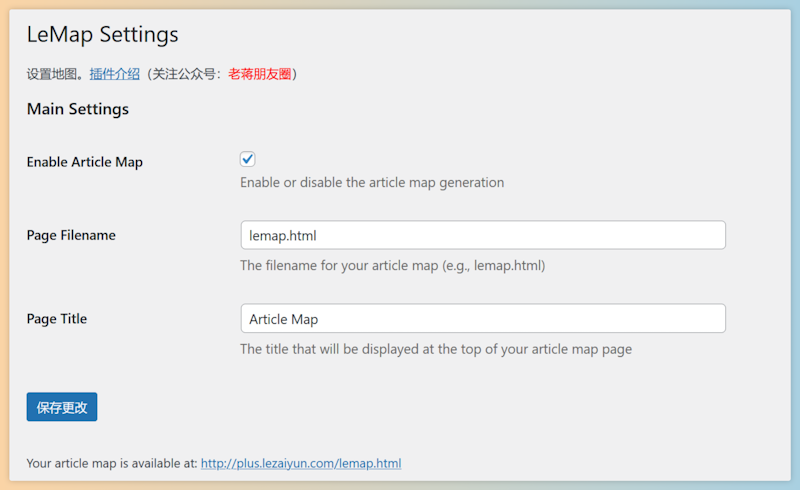Click the "Page Title" row label
Viewport: 800px width, 490px height.
[x=57, y=319]
